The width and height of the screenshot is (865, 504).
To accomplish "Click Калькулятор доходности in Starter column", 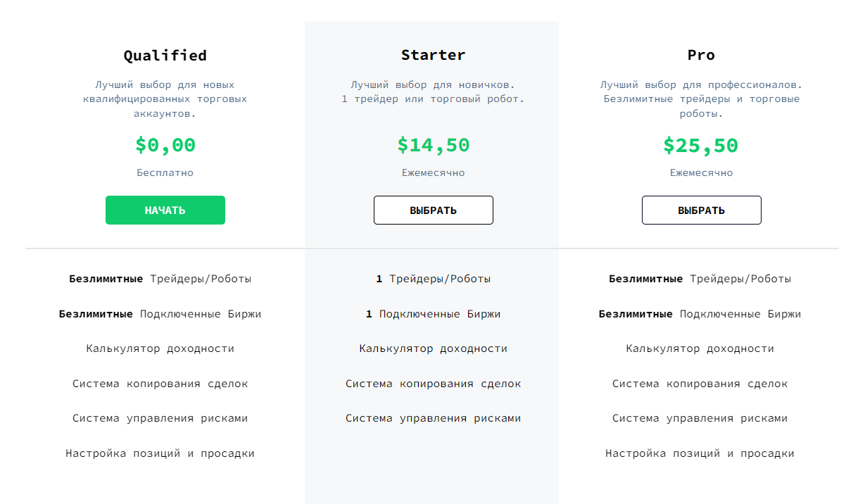I will click(433, 348).
